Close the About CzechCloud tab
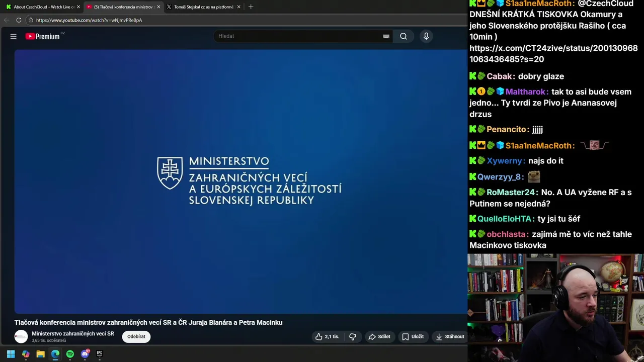The image size is (644, 362). point(78,7)
